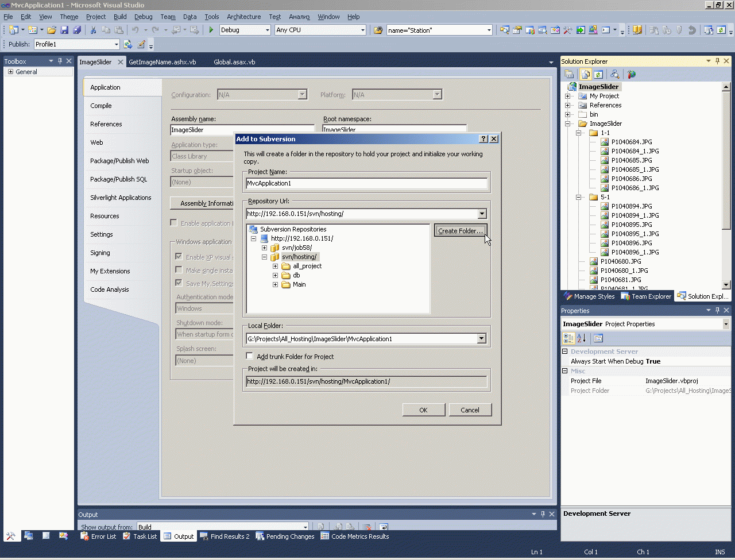Click the Alphabetical sort icon in Properties

pos(581,338)
